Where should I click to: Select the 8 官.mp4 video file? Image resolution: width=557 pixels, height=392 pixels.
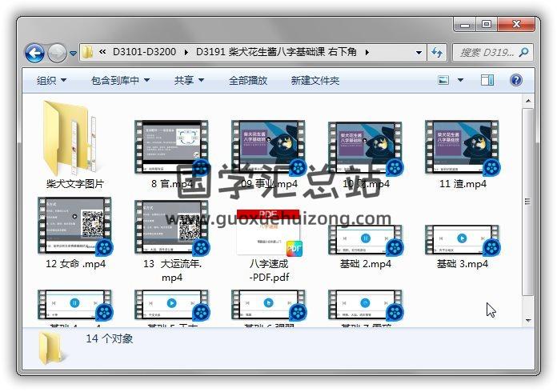(171, 154)
